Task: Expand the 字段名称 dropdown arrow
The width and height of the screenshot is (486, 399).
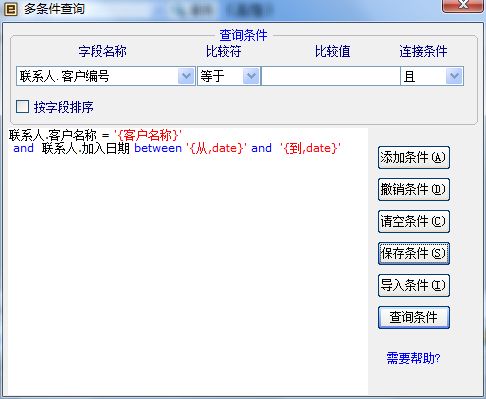Action: tap(186, 76)
